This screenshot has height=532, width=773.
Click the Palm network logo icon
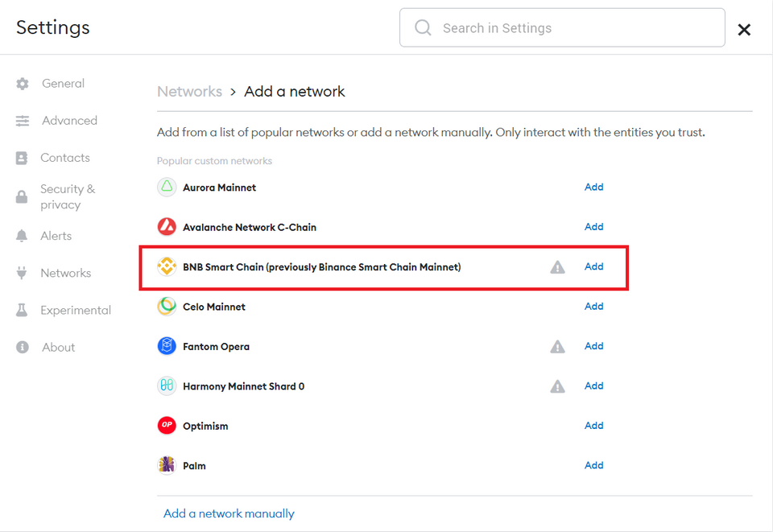click(x=167, y=465)
